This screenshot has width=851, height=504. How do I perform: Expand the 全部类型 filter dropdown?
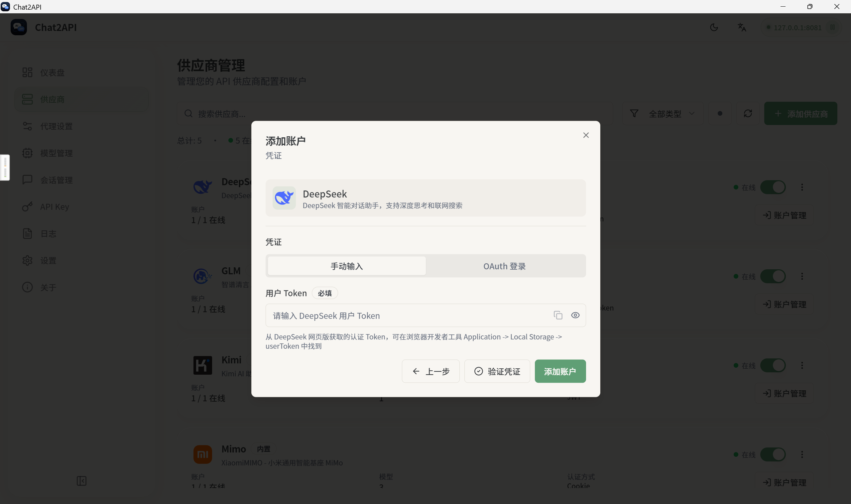pyautogui.click(x=662, y=113)
